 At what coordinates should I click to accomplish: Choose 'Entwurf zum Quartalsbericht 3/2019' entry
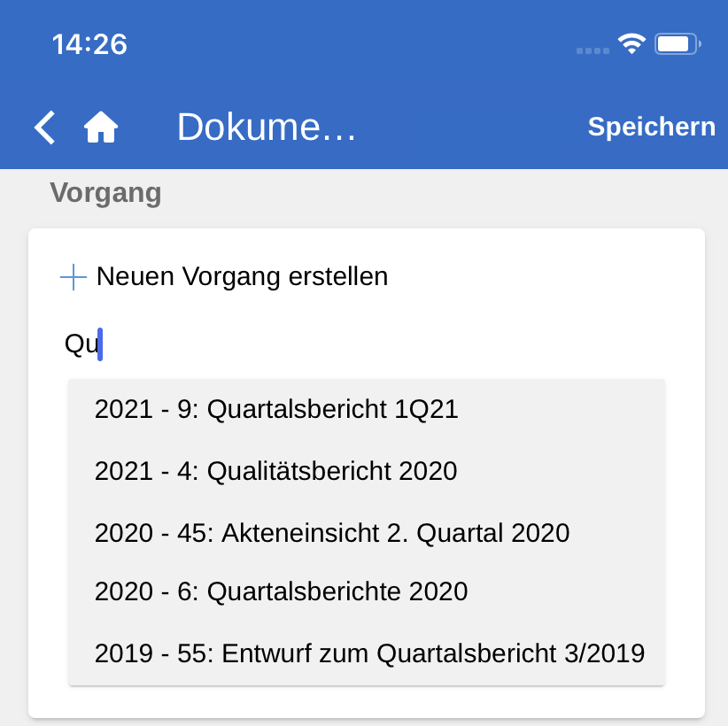(x=369, y=653)
